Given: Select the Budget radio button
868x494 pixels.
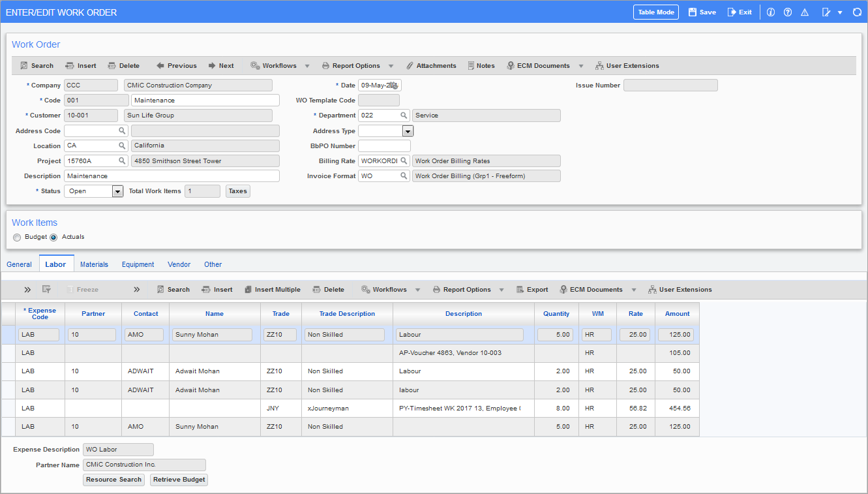Looking at the screenshot, I should tap(17, 237).
